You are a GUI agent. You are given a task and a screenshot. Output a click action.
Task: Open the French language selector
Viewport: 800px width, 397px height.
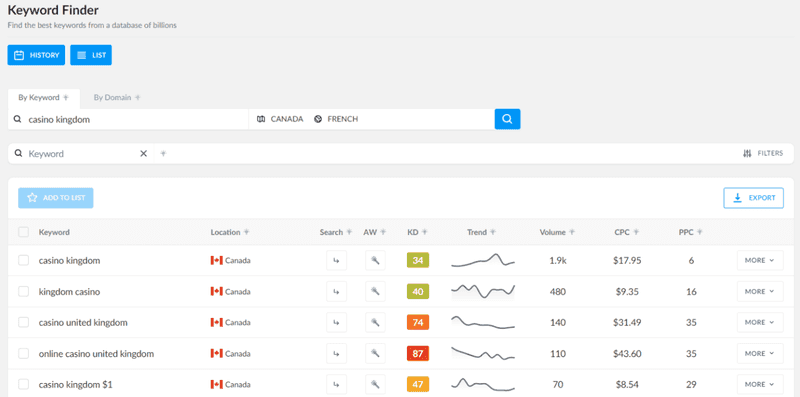[x=336, y=119]
